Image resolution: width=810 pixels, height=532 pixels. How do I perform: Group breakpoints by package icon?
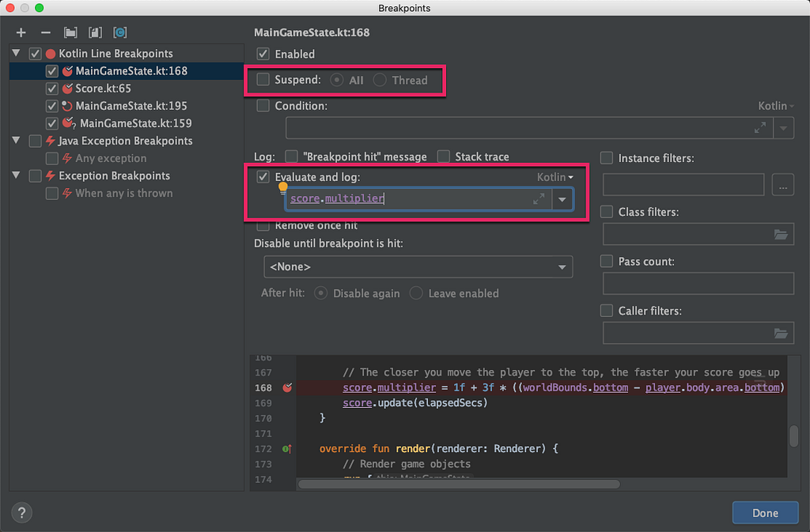click(70, 32)
